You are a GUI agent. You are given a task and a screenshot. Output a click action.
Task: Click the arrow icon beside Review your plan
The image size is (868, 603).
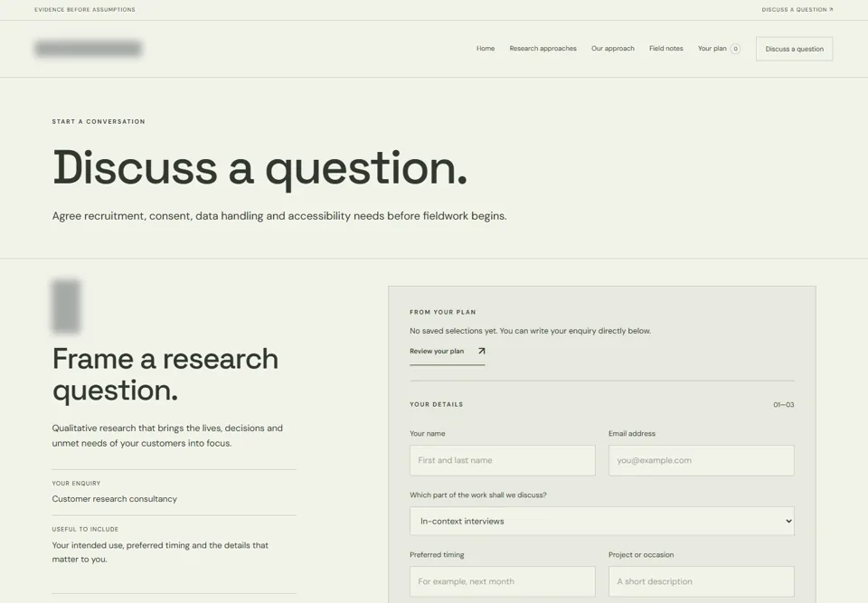coord(482,351)
